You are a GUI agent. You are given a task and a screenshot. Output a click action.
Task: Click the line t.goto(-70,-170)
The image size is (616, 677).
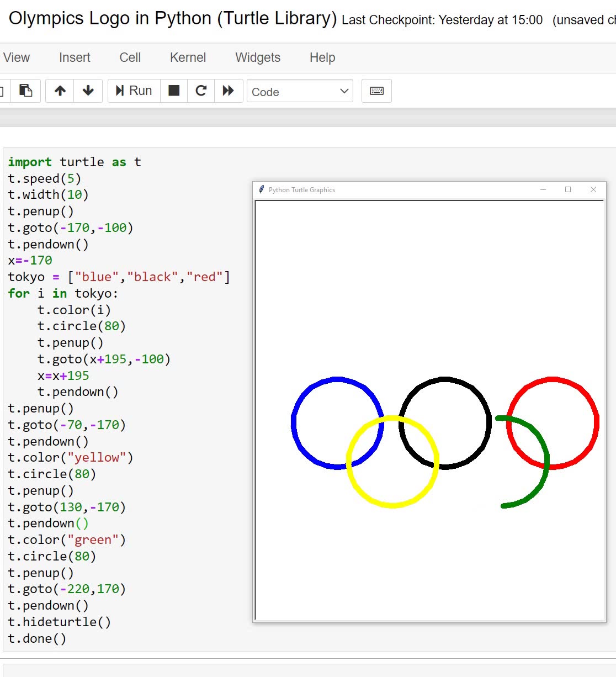67,425
